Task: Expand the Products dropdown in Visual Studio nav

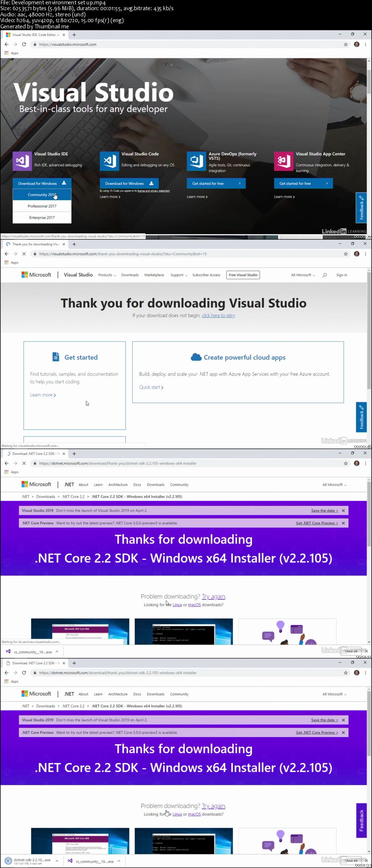Action: tap(107, 275)
